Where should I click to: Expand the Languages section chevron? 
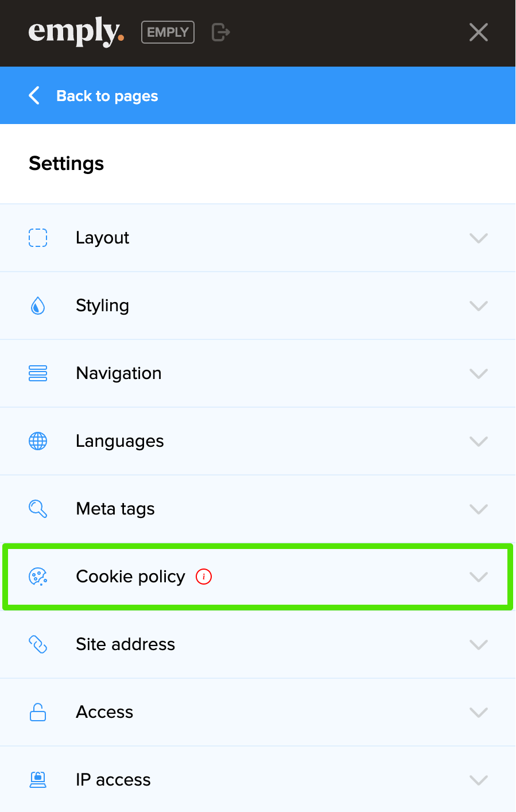[x=478, y=441]
